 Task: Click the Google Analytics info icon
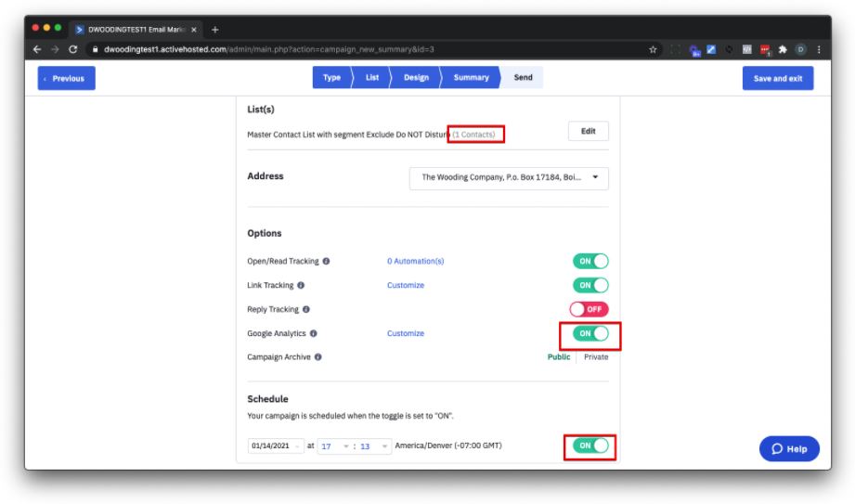click(314, 333)
